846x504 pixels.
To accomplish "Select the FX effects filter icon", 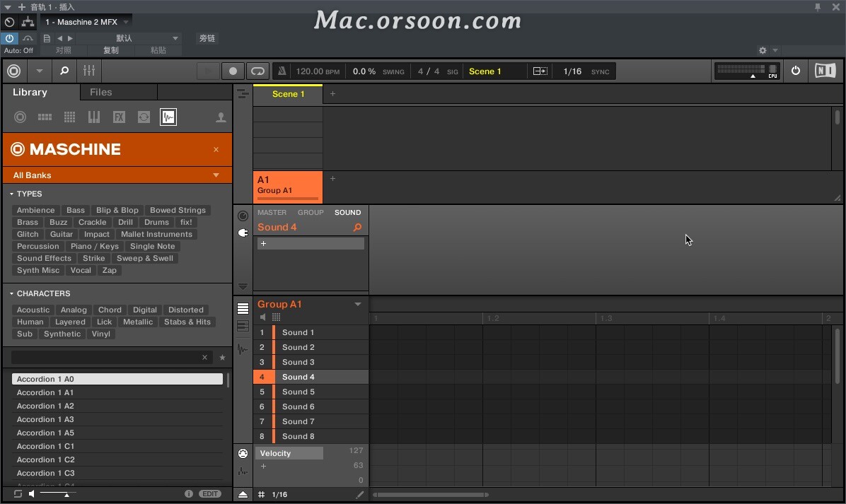I will (x=119, y=117).
